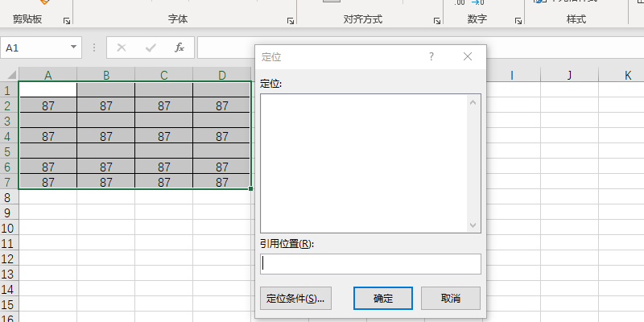Click cell B2 containing 87
Screen dimensions: 644x322
pyautogui.click(x=106, y=105)
